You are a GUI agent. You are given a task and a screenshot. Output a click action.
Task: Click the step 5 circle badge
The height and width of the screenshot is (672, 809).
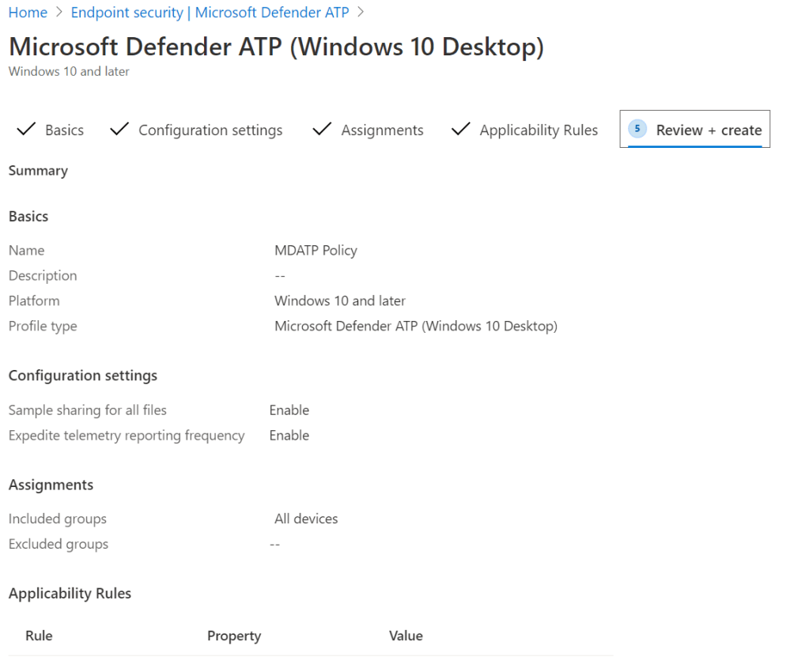tap(637, 129)
